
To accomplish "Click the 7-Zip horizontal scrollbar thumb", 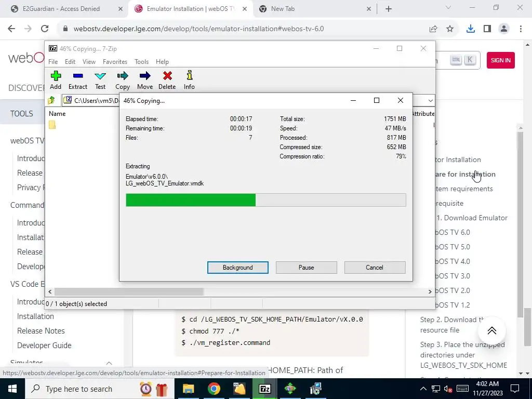I will (x=129, y=291).
